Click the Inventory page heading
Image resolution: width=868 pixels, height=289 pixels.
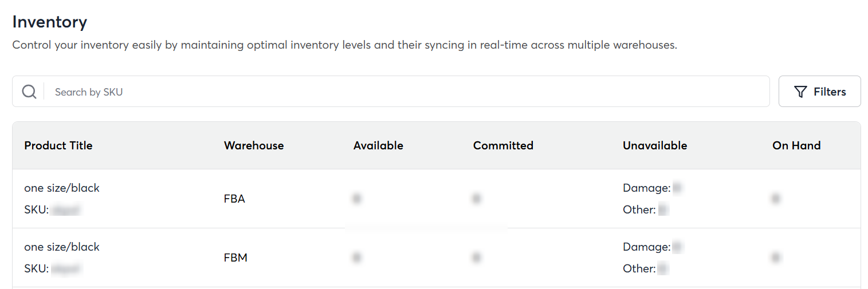[x=50, y=22]
